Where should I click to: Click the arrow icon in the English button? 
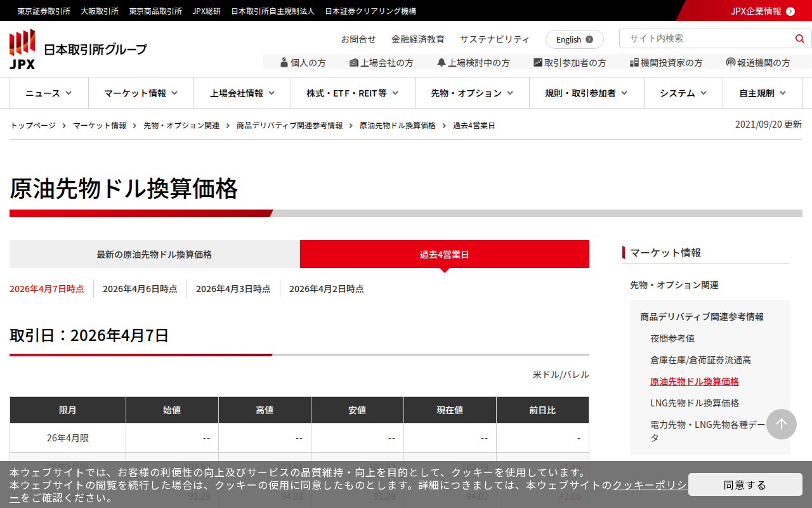coord(589,39)
